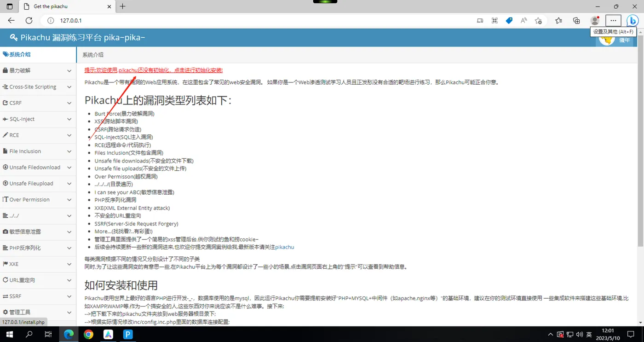Click the pencil icon beside RCE
This screenshot has width=644, height=342.
tap(5, 135)
